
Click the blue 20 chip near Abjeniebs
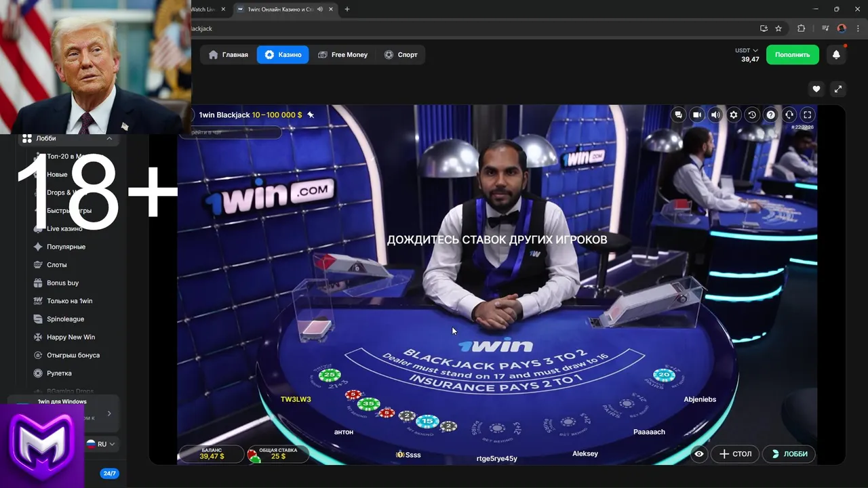[664, 375]
